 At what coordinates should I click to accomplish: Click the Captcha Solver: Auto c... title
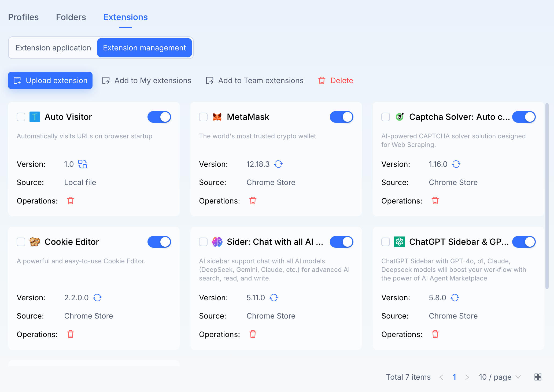coord(460,117)
